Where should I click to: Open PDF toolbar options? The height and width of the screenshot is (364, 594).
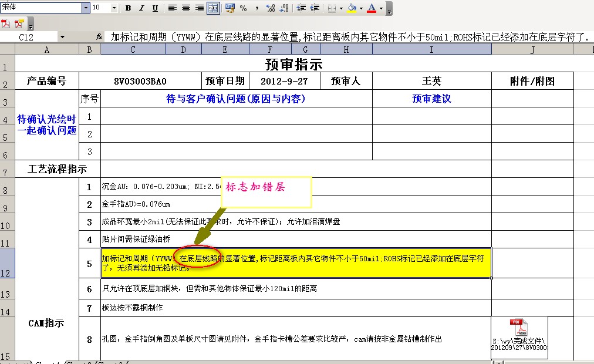tap(31, 25)
